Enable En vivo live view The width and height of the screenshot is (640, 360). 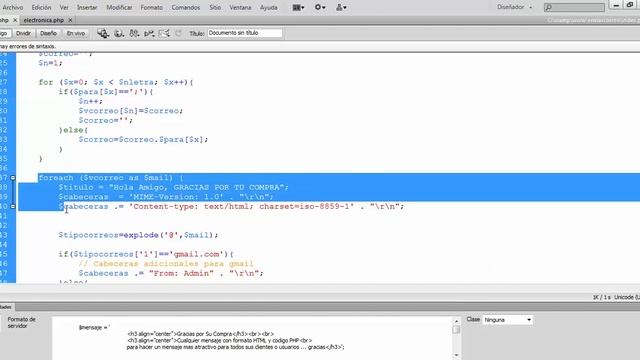pyautogui.click(x=76, y=33)
